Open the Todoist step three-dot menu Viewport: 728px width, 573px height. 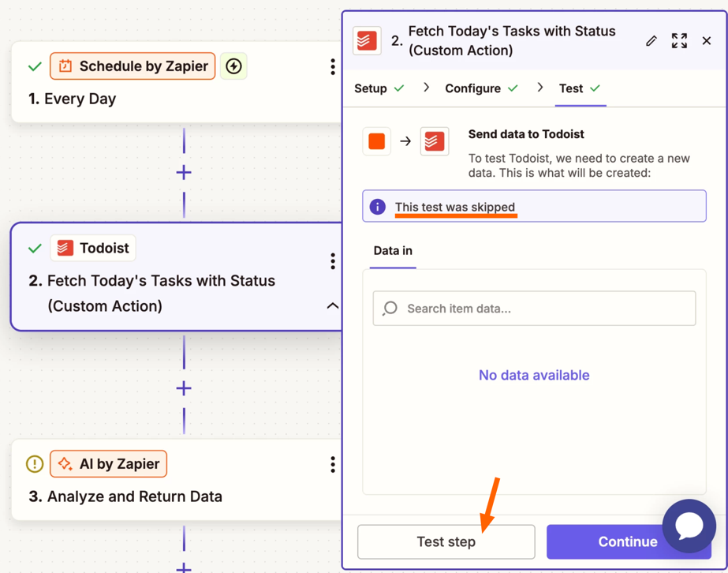coord(332,261)
